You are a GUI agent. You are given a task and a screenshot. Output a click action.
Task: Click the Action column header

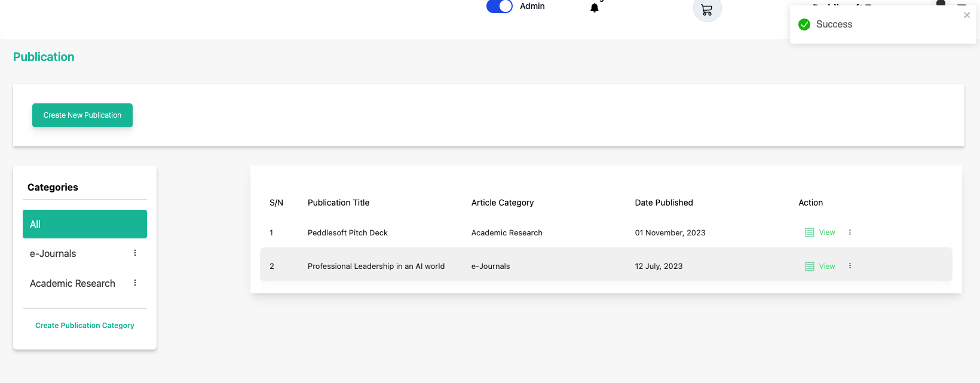811,203
